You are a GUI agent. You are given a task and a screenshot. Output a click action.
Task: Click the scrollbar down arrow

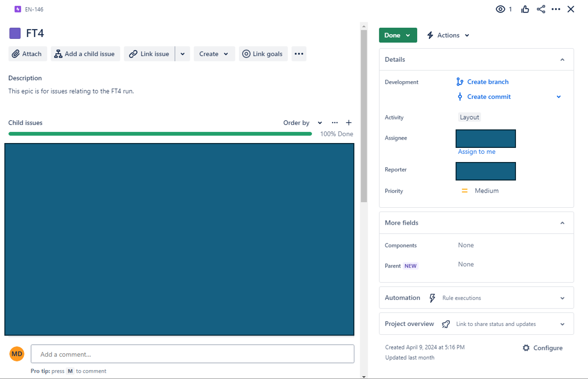tap(364, 376)
